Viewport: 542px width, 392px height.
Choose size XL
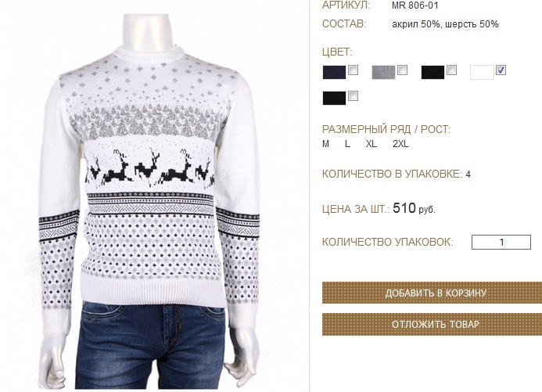tap(372, 144)
